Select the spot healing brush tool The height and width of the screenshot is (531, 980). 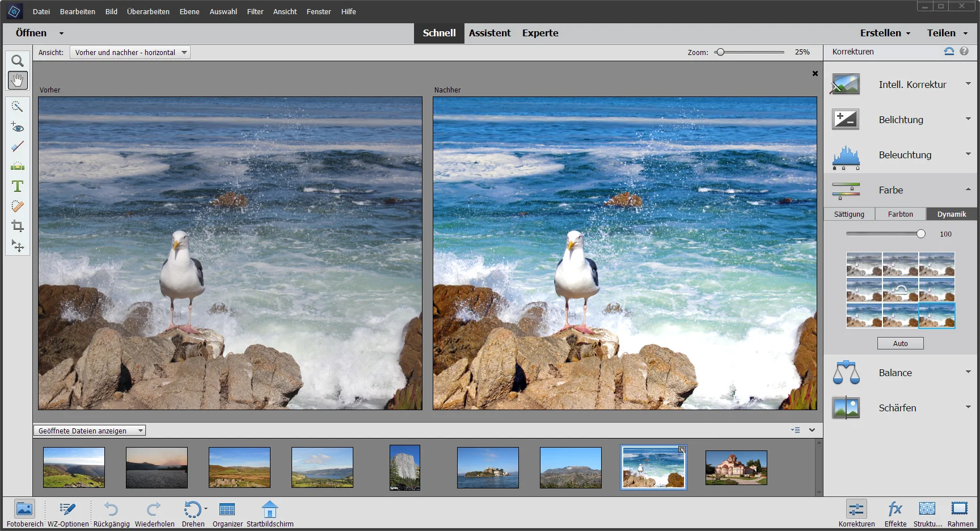tap(17, 206)
